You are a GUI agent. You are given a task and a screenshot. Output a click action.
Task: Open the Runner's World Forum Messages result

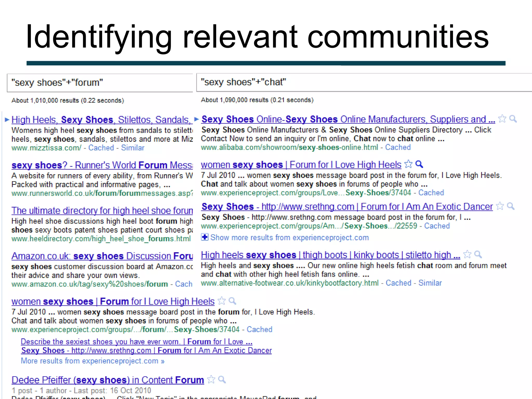point(102,165)
